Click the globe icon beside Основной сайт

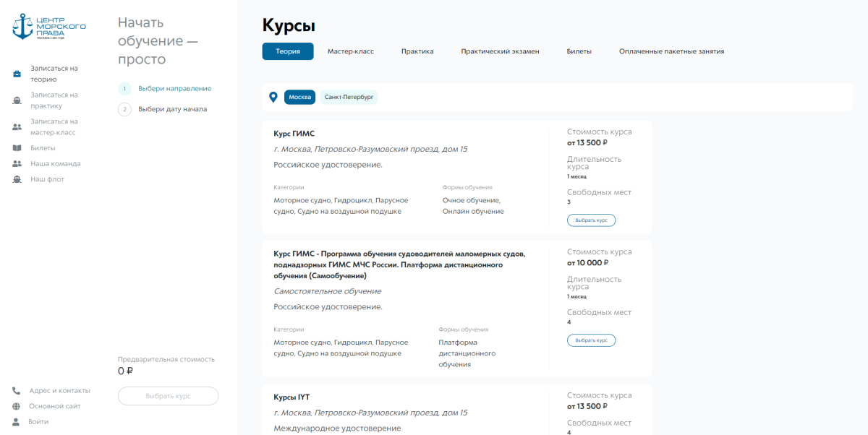[16, 407]
